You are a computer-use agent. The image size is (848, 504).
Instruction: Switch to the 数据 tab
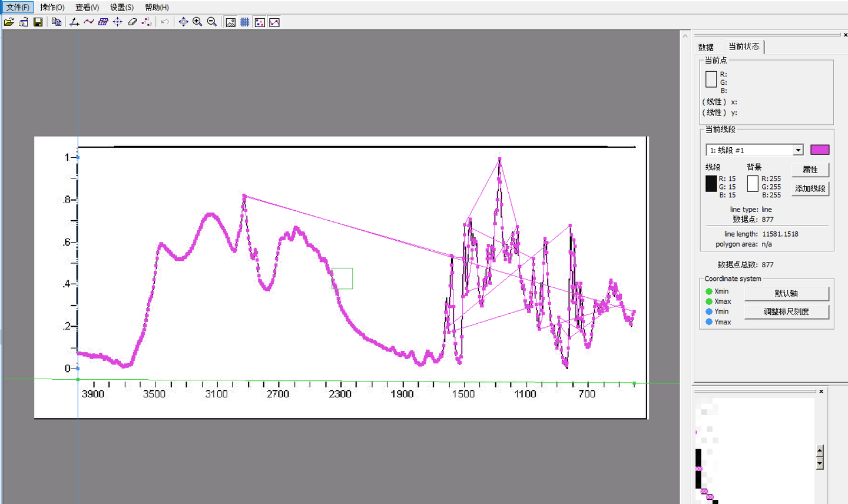click(706, 47)
